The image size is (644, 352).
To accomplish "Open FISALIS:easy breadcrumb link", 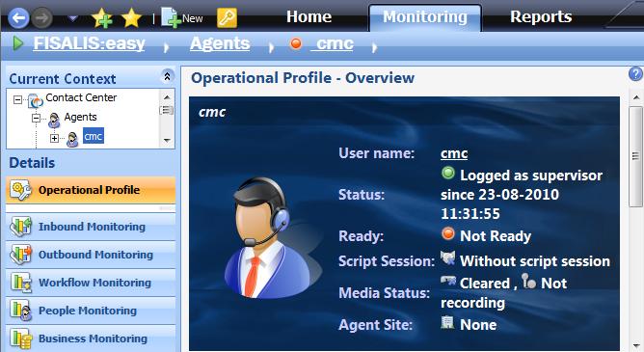I will coord(89,43).
